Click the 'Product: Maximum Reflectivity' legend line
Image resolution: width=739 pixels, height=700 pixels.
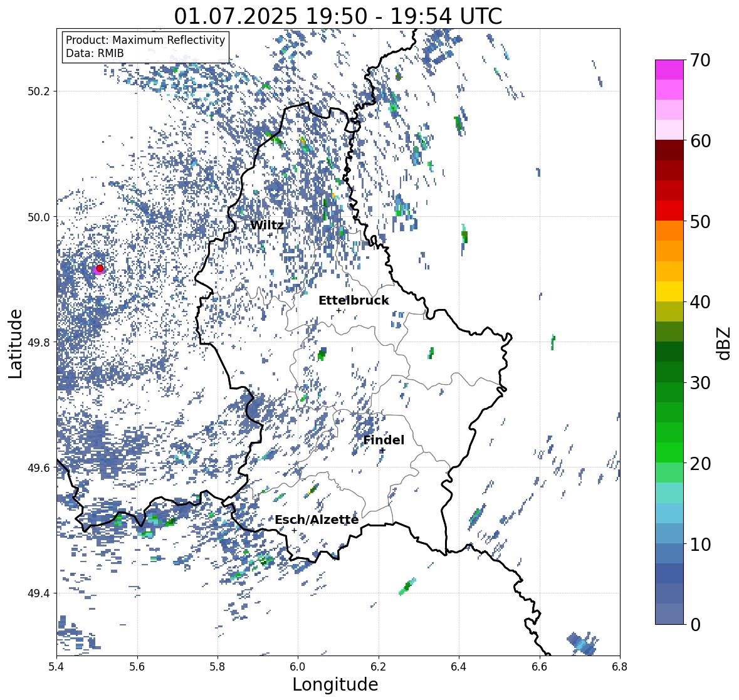(145, 40)
